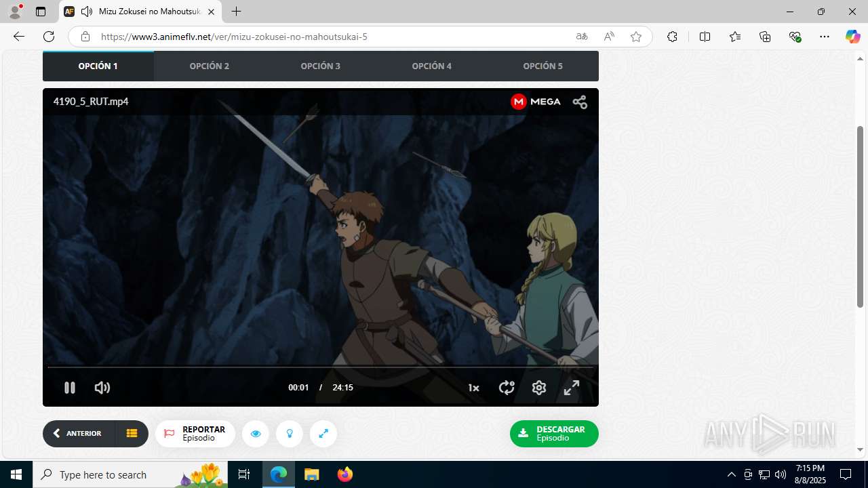The height and width of the screenshot is (488, 868).
Task: Switch to OPCIÓN 2 tab
Action: 210,66
